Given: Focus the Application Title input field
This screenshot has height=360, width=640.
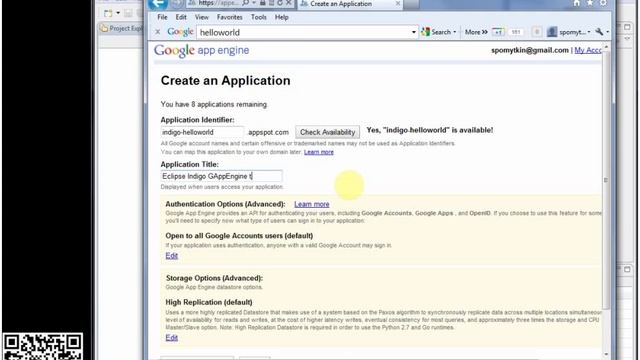Looking at the screenshot, I should [221, 176].
